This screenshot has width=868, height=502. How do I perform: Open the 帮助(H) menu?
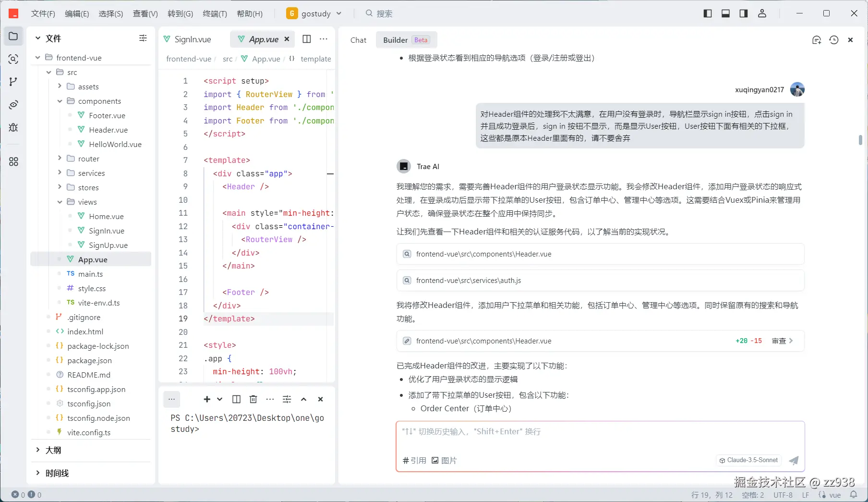point(250,13)
